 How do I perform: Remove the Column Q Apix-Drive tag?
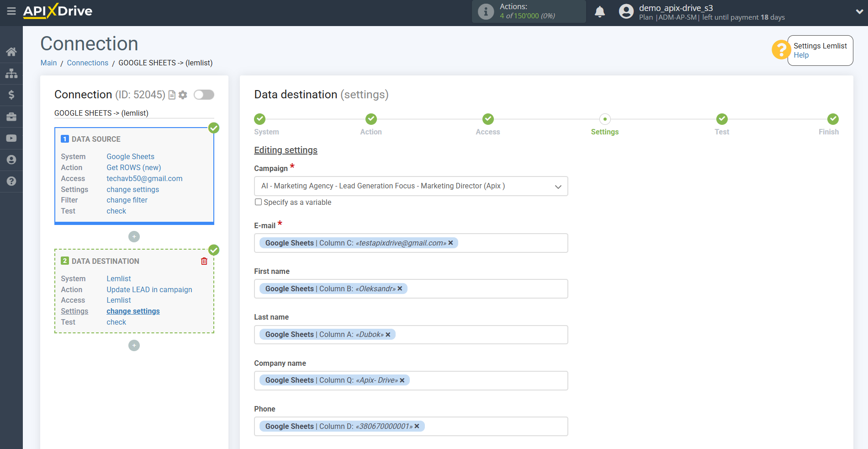click(402, 380)
